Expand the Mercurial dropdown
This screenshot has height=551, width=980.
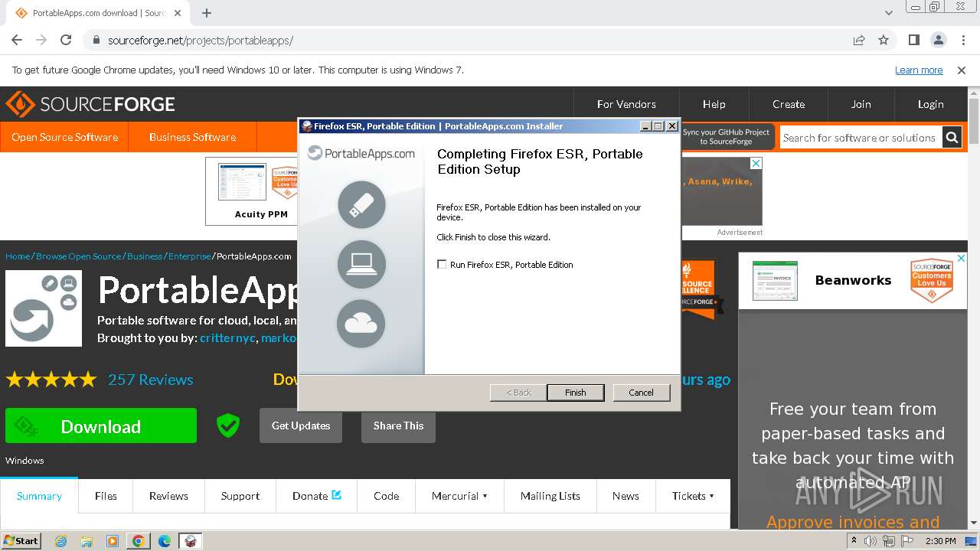click(x=459, y=496)
